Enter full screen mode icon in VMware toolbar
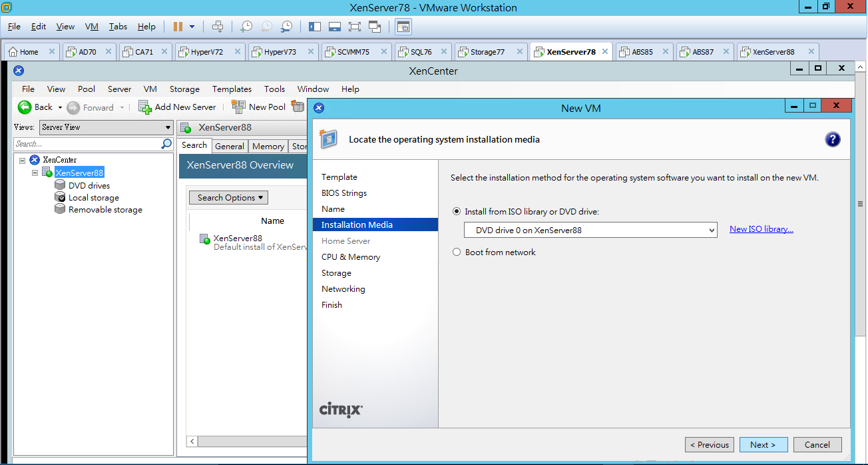This screenshot has width=868, height=465. point(354,27)
